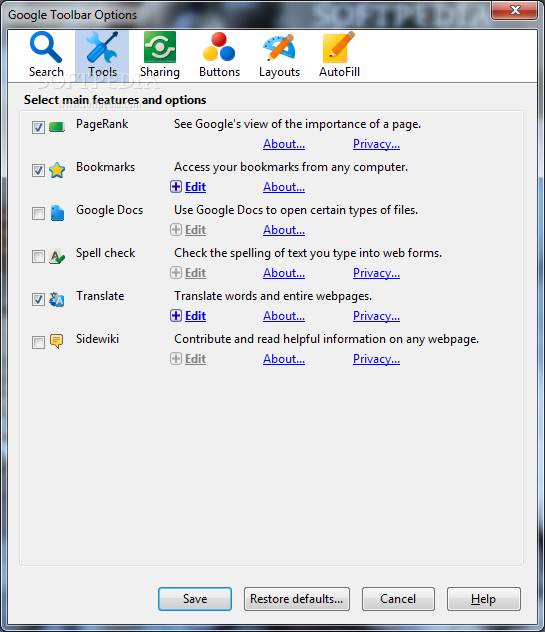
Task: Expand the Sidewiki Edit plus icon
Action: tap(176, 359)
